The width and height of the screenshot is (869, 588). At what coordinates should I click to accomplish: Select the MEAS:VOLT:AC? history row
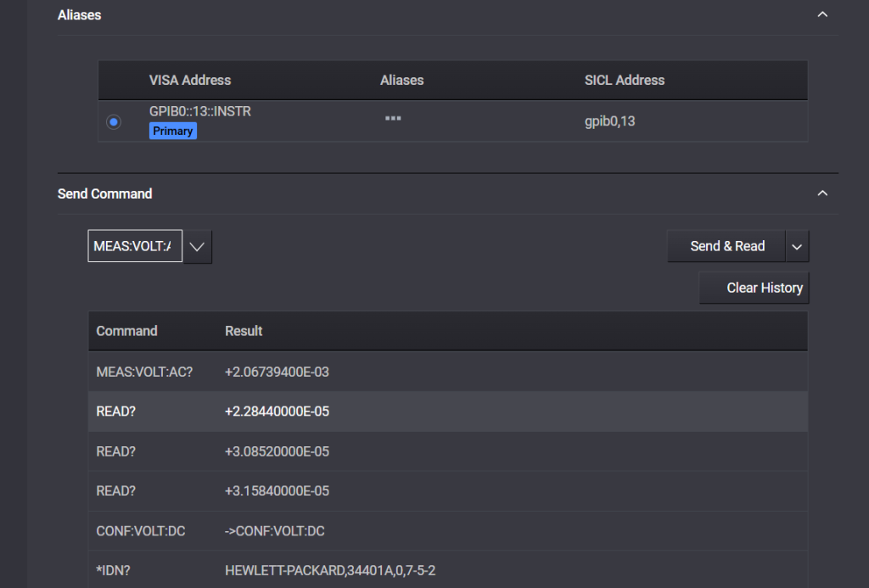448,372
